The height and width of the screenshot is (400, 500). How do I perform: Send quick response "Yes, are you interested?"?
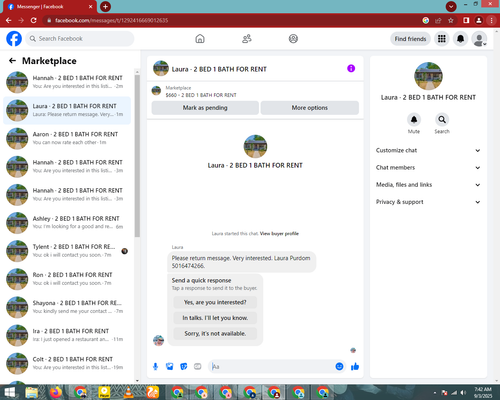pyautogui.click(x=215, y=302)
